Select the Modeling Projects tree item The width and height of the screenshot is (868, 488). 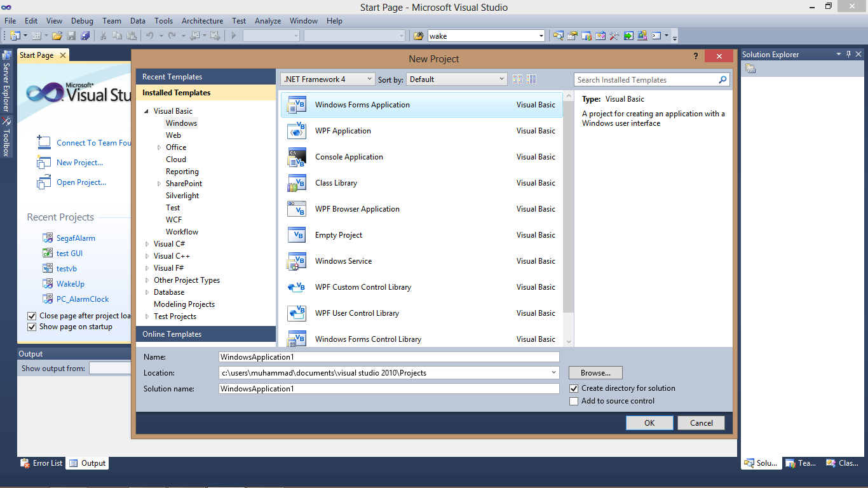click(x=184, y=304)
